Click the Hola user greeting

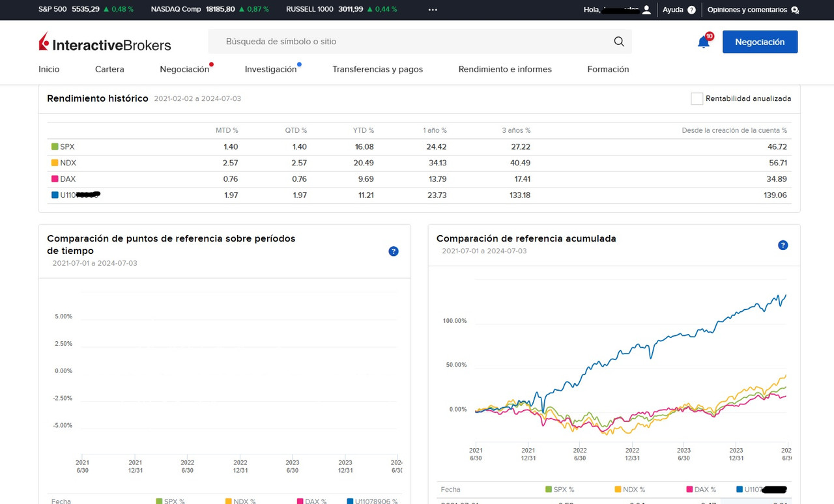pyautogui.click(x=611, y=10)
